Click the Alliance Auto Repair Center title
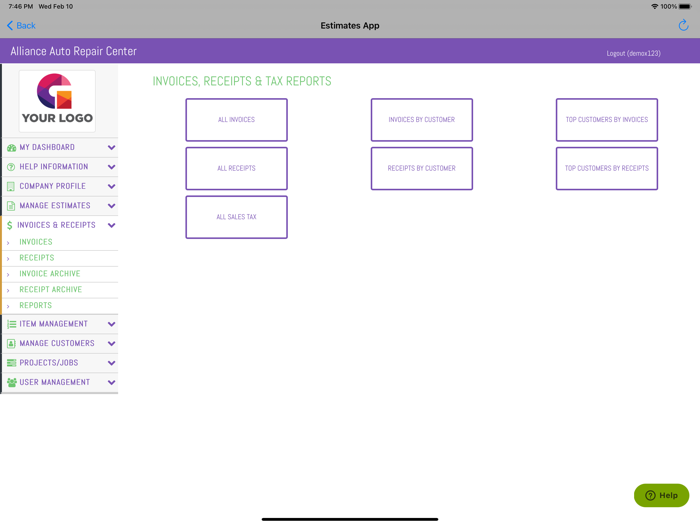This screenshot has width=700, height=525. point(74,51)
